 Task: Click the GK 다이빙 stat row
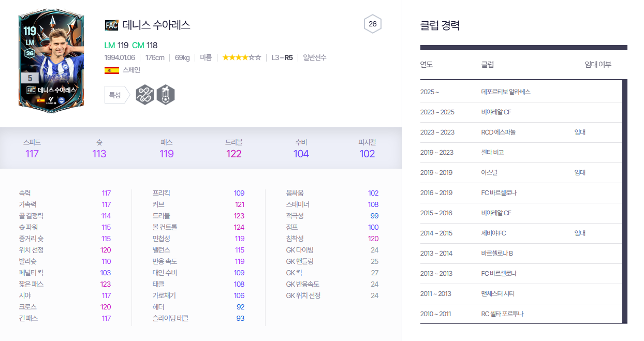(x=332, y=250)
